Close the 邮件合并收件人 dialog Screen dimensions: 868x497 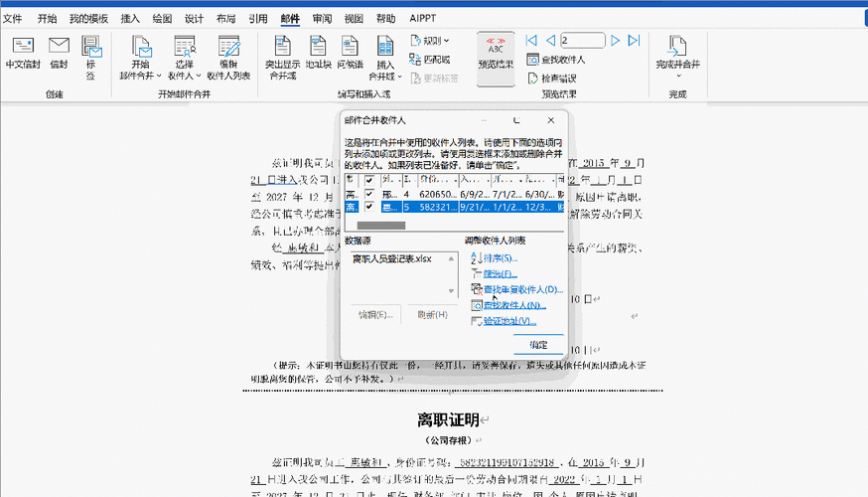550,120
